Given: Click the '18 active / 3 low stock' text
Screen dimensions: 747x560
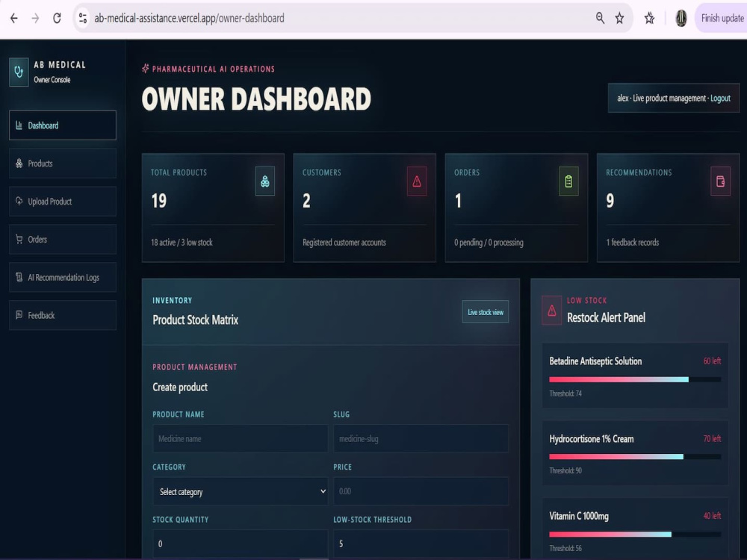Looking at the screenshot, I should [182, 243].
